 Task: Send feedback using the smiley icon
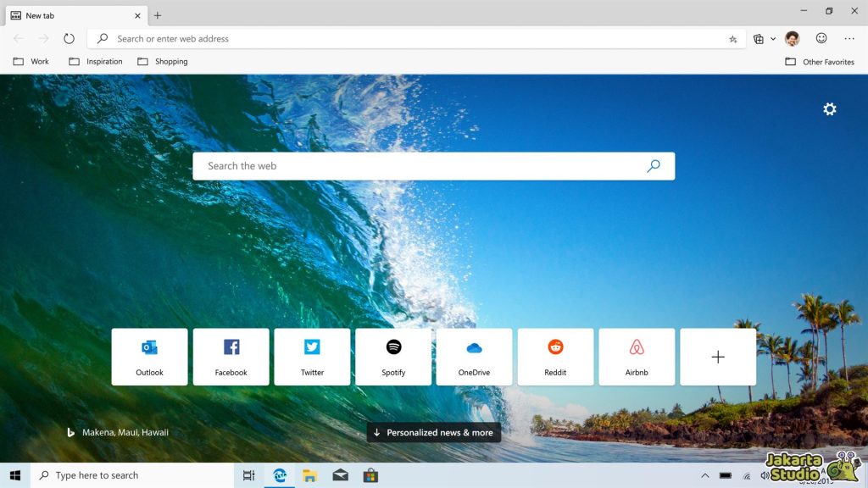[x=820, y=38]
